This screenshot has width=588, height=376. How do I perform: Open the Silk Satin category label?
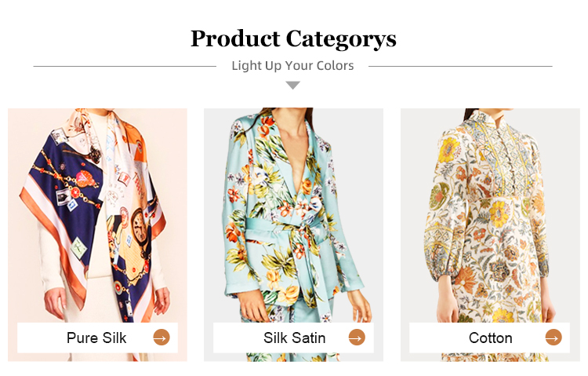click(294, 338)
